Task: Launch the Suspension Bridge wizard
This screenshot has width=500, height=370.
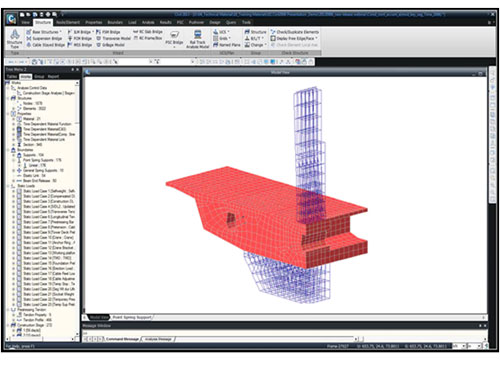Action: (x=44, y=38)
